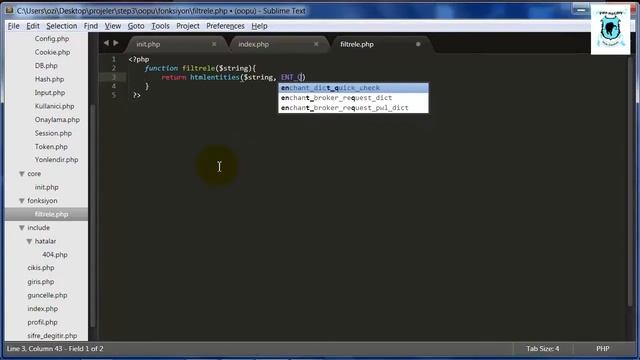The width and height of the screenshot is (640, 360).
Task: Switch to the init.php tab
Action: pos(148,44)
